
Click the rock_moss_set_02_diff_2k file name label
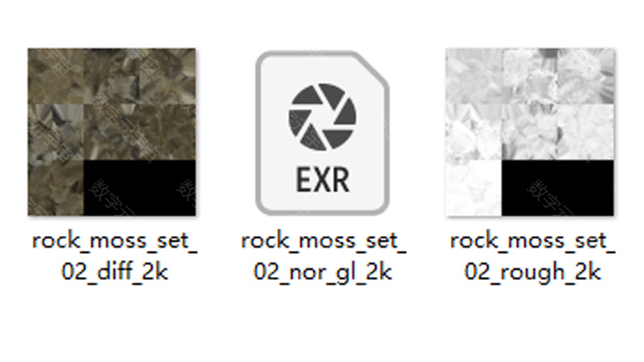click(114, 256)
